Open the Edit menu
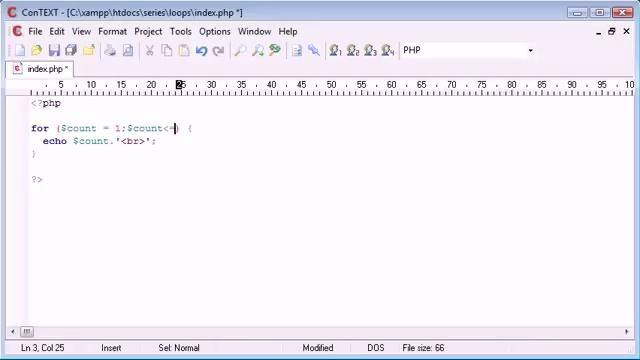 click(x=57, y=31)
